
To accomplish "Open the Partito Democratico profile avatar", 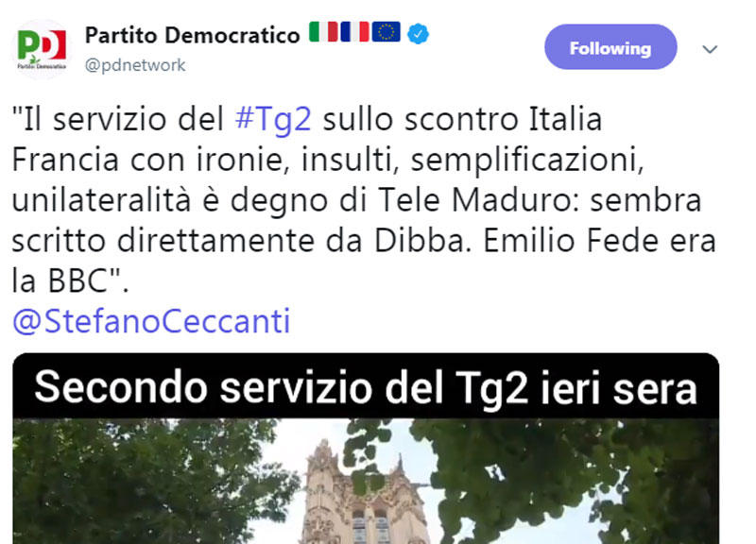I will point(42,49).
